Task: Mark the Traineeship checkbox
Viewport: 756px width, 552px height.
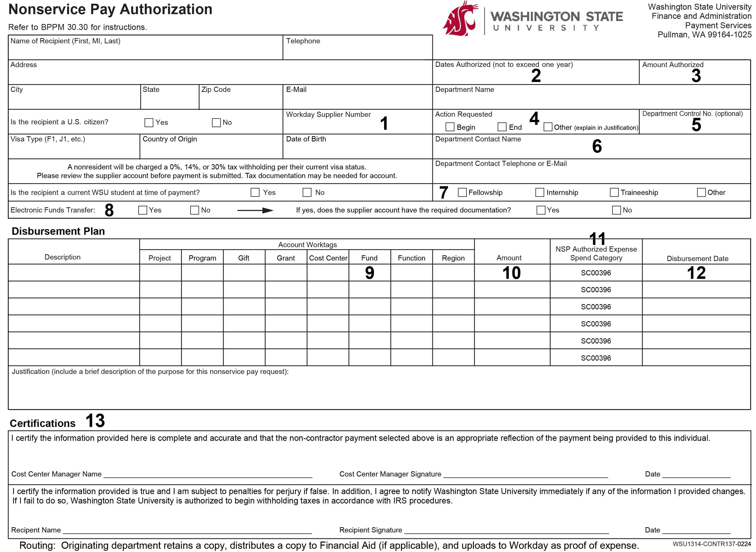Action: click(x=614, y=192)
